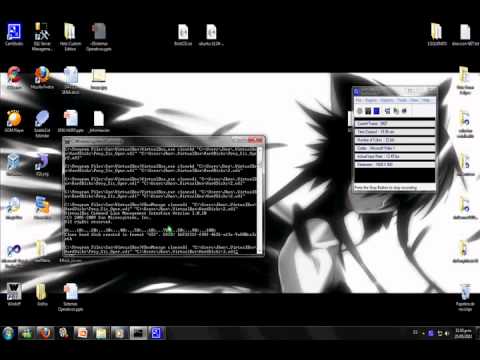
Task: Select the SQL Server Management desktop icon
Action: (42, 37)
